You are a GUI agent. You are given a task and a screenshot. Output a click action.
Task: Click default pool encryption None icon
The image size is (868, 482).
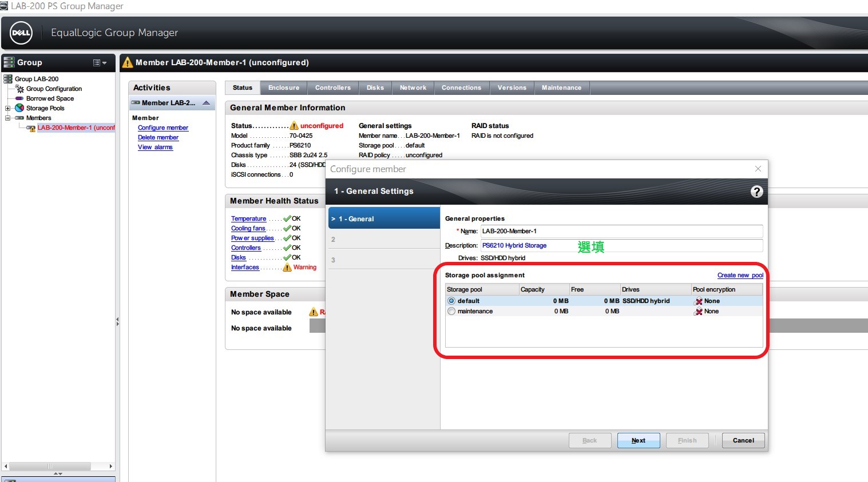(x=698, y=301)
